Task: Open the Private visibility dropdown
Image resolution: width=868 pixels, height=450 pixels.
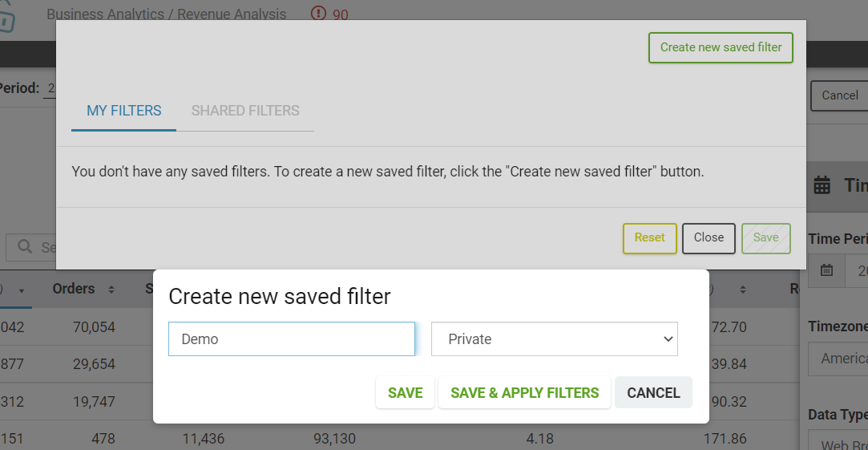Action: [x=554, y=339]
